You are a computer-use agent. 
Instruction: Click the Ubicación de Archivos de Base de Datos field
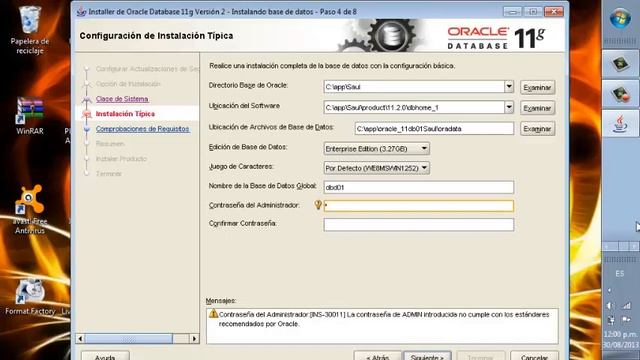434,129
